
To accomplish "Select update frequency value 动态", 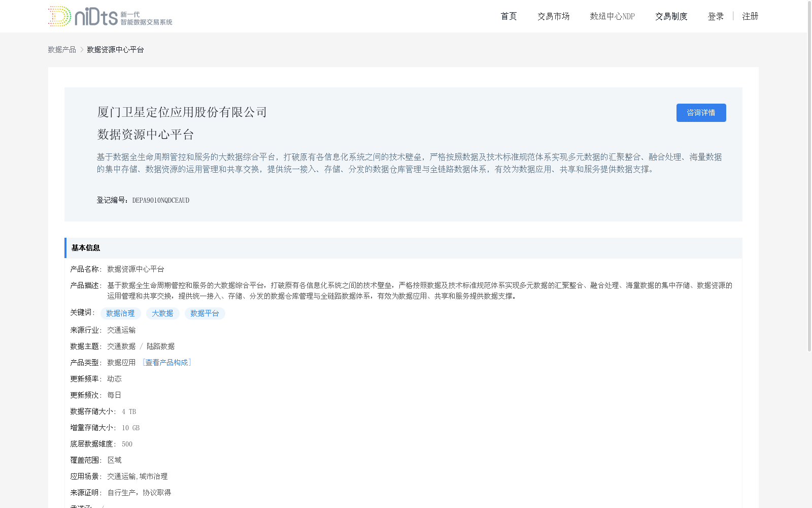I will (114, 379).
